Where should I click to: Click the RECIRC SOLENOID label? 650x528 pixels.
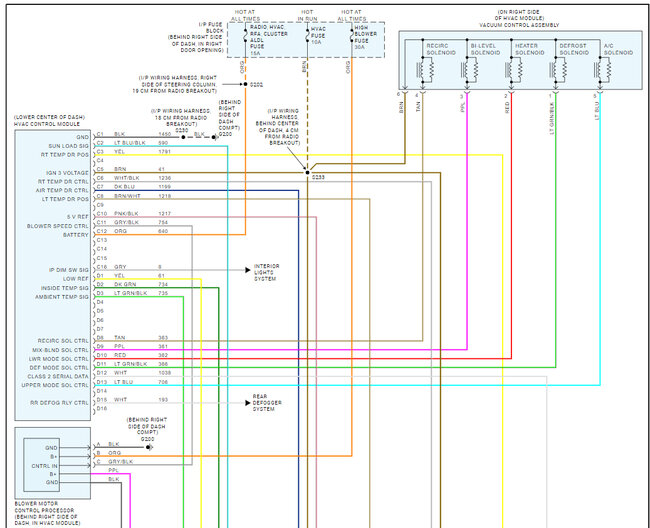tap(441, 49)
